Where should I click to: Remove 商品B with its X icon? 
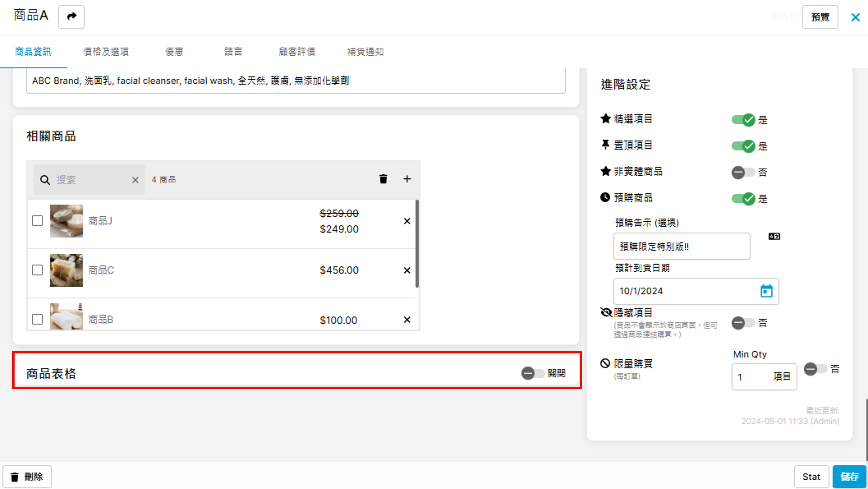point(407,320)
